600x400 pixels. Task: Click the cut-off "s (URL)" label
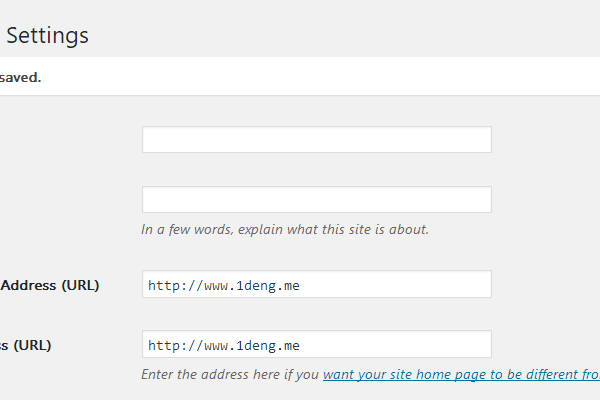click(26, 345)
